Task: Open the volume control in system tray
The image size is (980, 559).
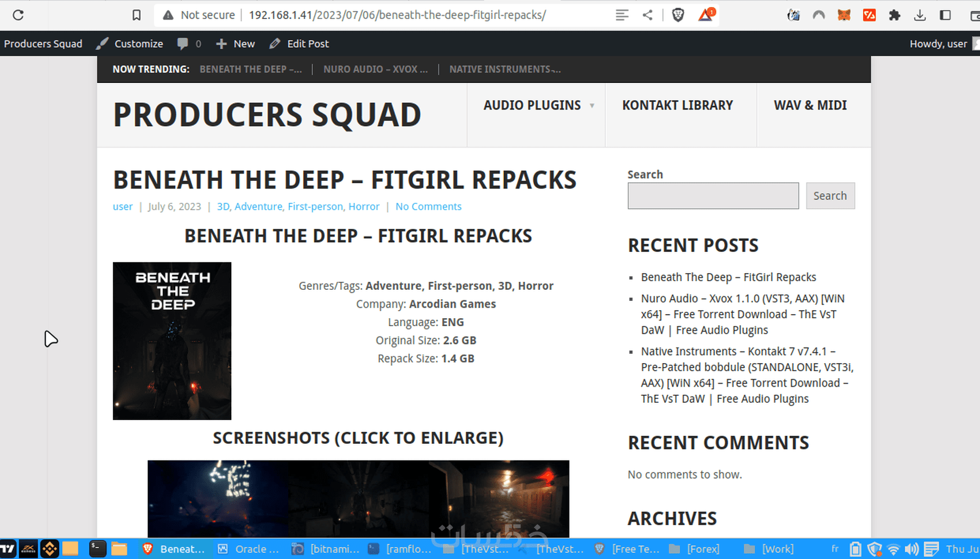Action: 911,549
